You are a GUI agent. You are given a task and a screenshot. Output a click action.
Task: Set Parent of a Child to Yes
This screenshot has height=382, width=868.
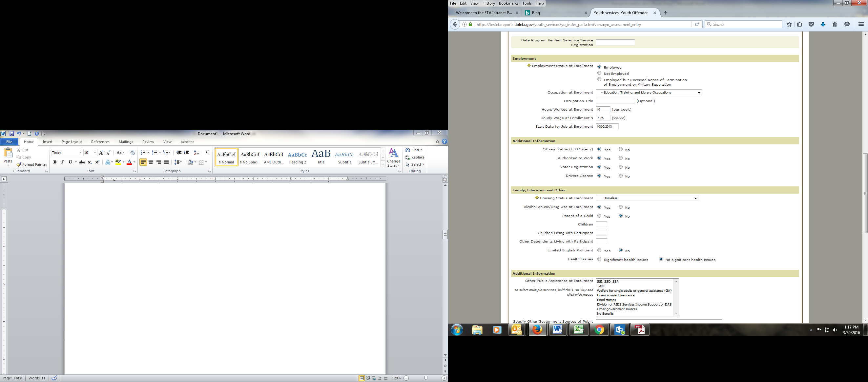click(599, 216)
